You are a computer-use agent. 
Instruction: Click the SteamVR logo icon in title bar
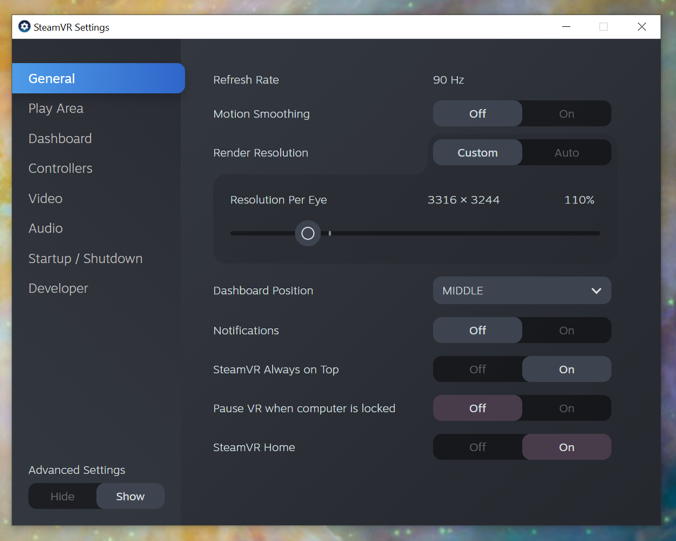(24, 27)
